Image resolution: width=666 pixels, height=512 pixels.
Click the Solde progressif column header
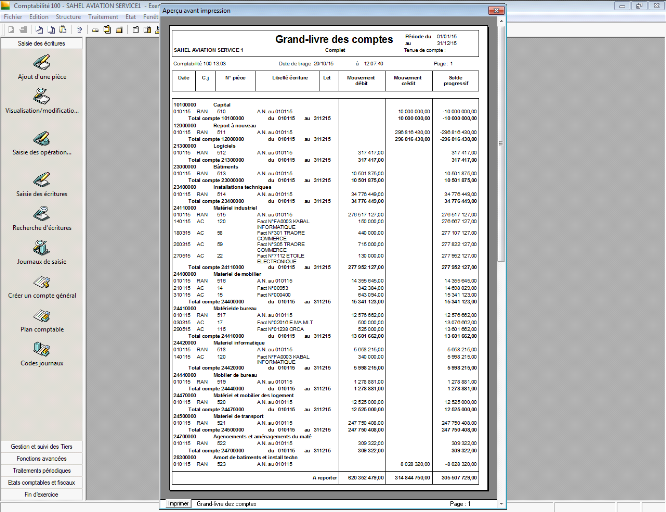[x=455, y=80]
